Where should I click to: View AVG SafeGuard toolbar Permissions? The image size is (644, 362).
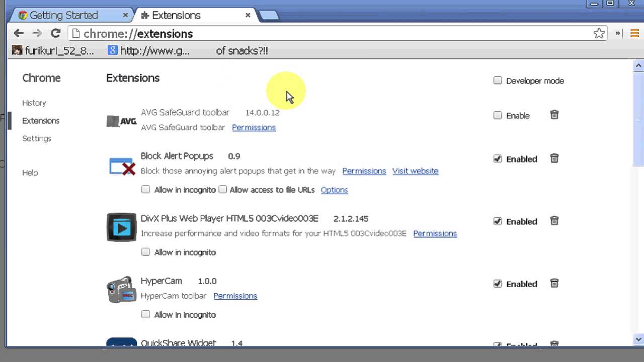(x=254, y=127)
